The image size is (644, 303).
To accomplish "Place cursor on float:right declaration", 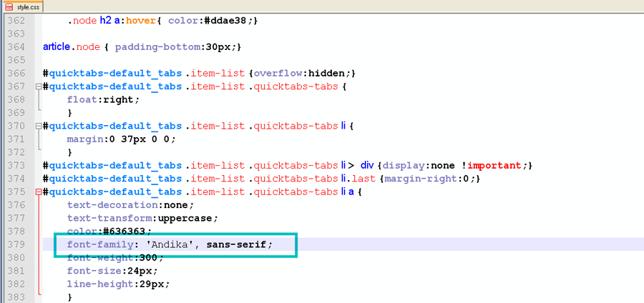I will point(103,99).
